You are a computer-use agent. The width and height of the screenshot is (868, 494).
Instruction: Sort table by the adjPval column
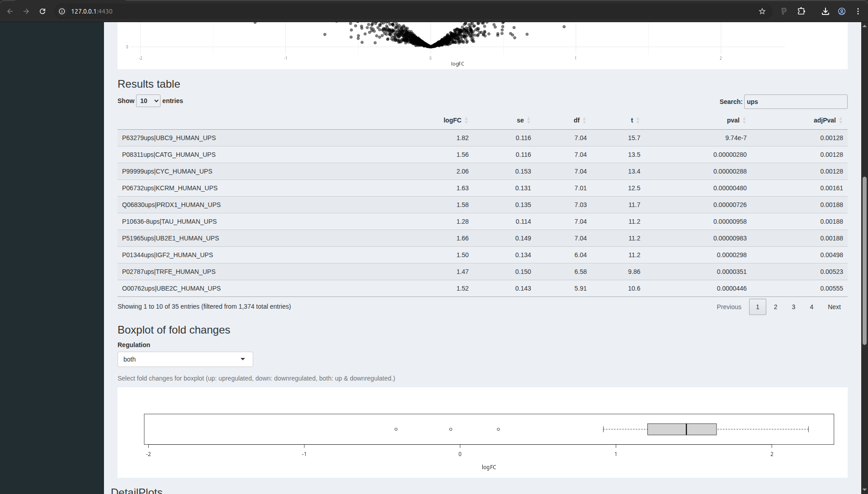coord(828,120)
